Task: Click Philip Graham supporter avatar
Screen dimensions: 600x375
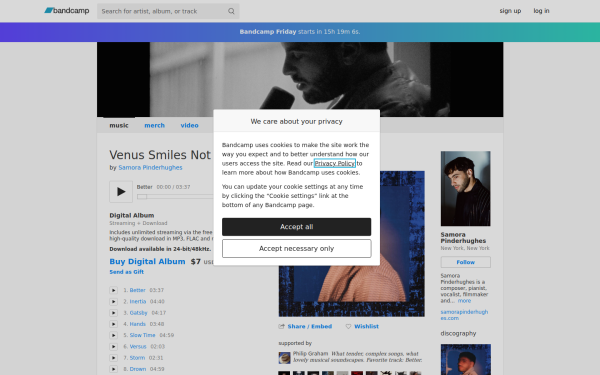Action: 284,358
